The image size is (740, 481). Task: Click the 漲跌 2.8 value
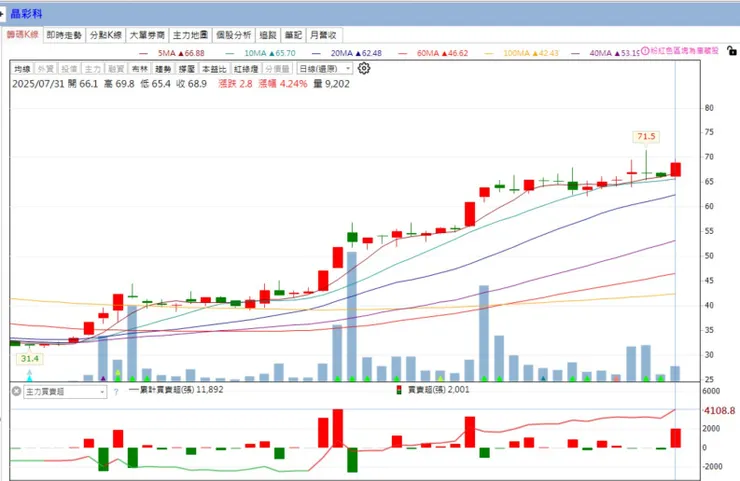(x=235, y=84)
